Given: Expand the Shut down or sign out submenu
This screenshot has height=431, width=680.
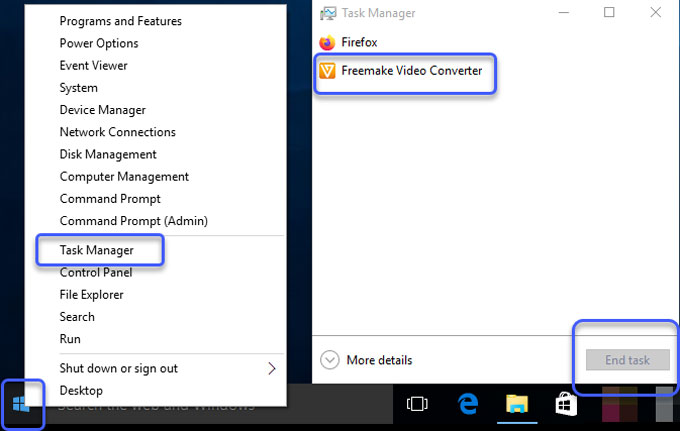Looking at the screenshot, I should click(271, 368).
